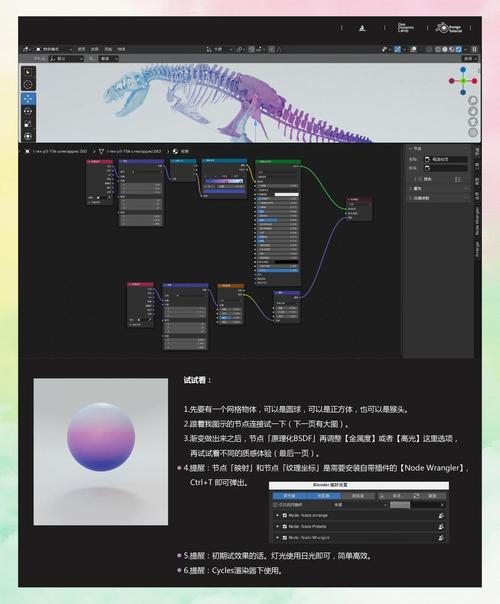500x604 pixels.
Task: Open the editor type dropdown
Action: pos(27,49)
